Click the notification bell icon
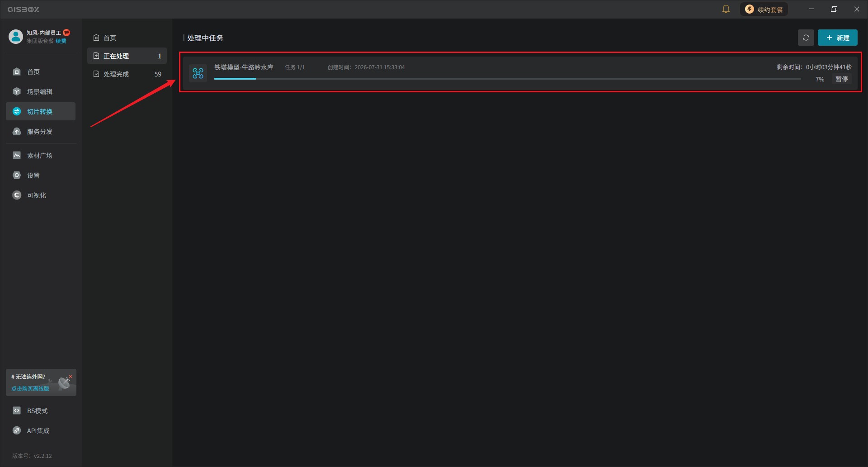Image resolution: width=868 pixels, height=467 pixels. coord(726,9)
